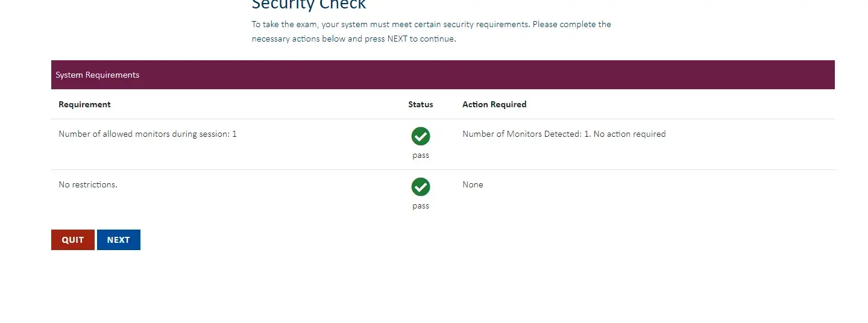868x323 pixels.
Task: Click the green checkmark beside No restrictions
Action: 421,187
